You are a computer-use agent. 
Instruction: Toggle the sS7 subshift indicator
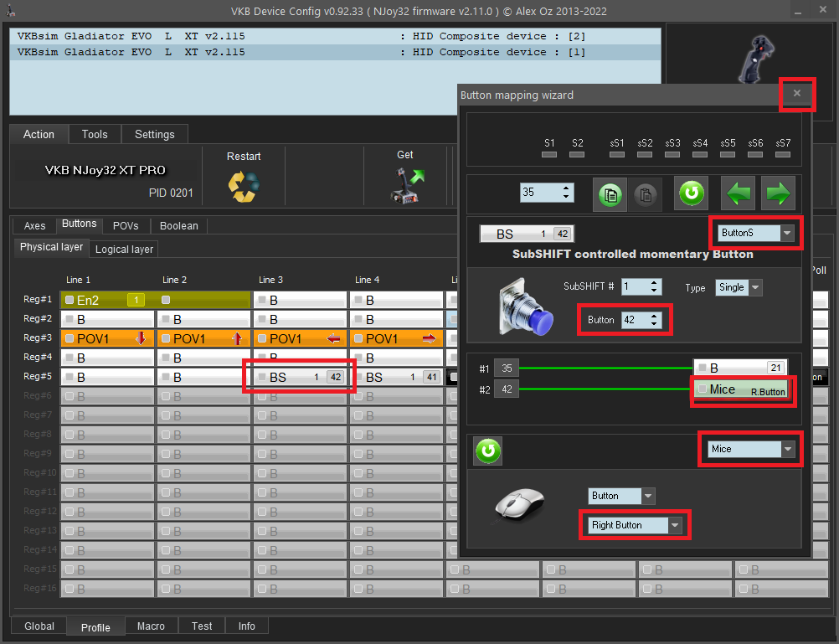point(783,154)
